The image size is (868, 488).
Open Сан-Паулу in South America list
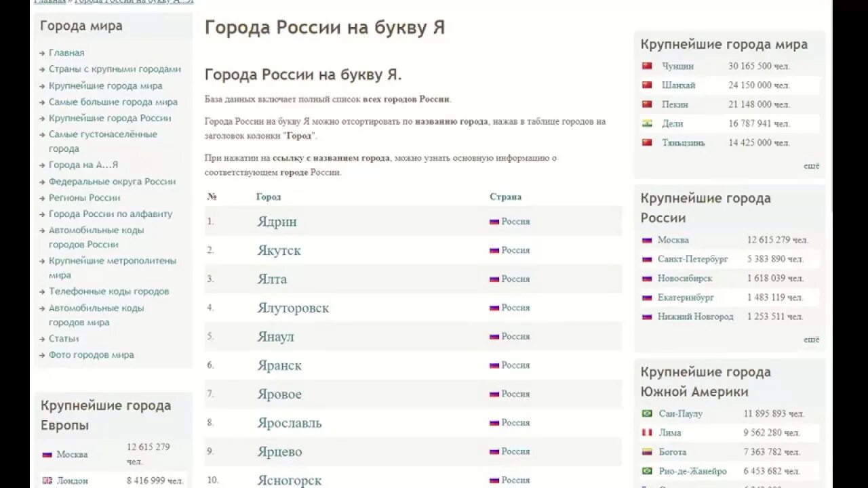[681, 413]
